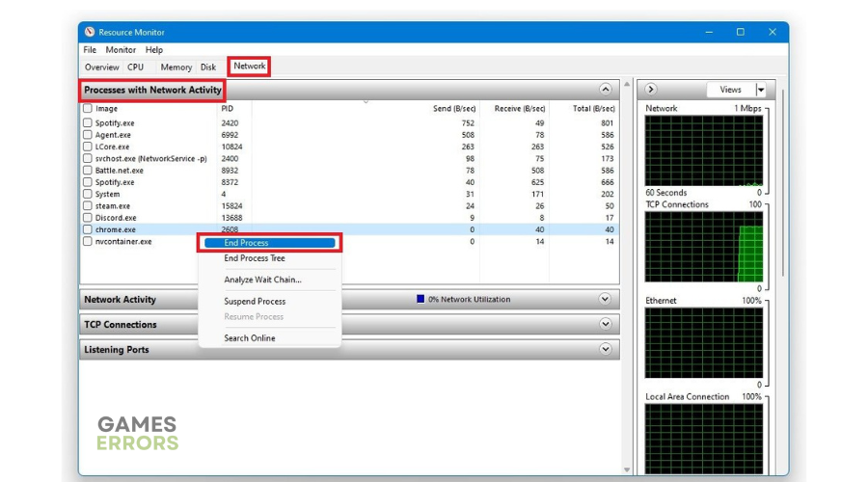Switch to the Memory tab
This screenshot has height=482, width=868.
point(176,67)
